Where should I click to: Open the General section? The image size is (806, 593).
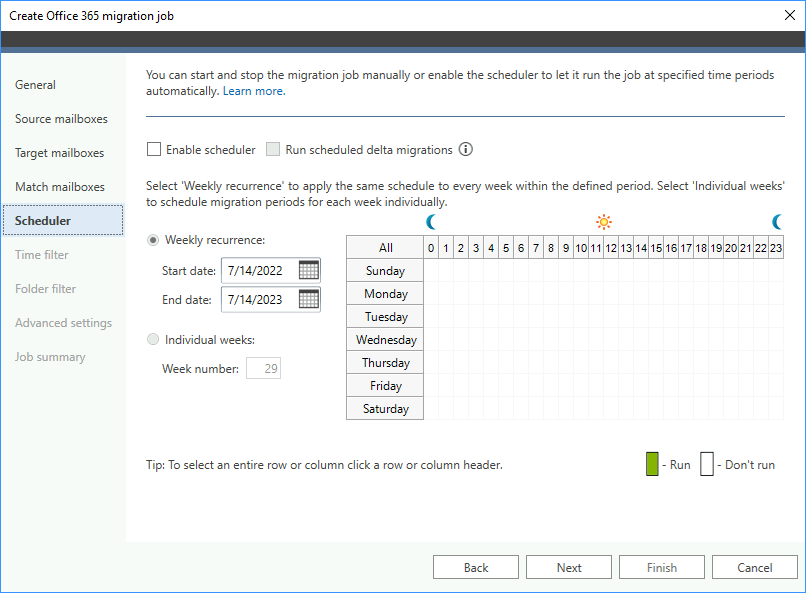[35, 85]
